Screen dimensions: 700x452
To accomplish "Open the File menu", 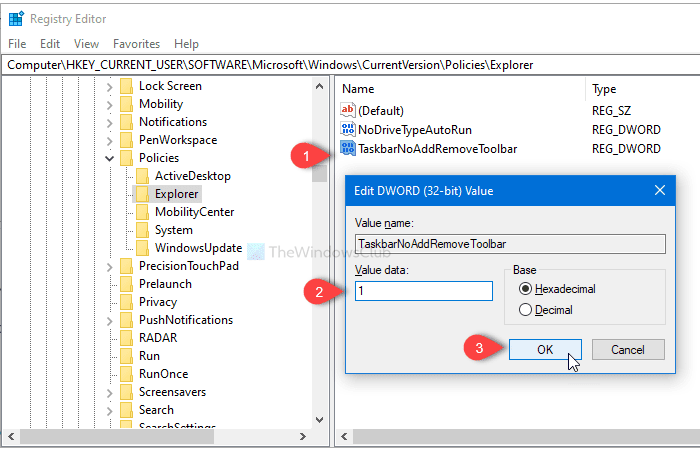I will click(17, 44).
